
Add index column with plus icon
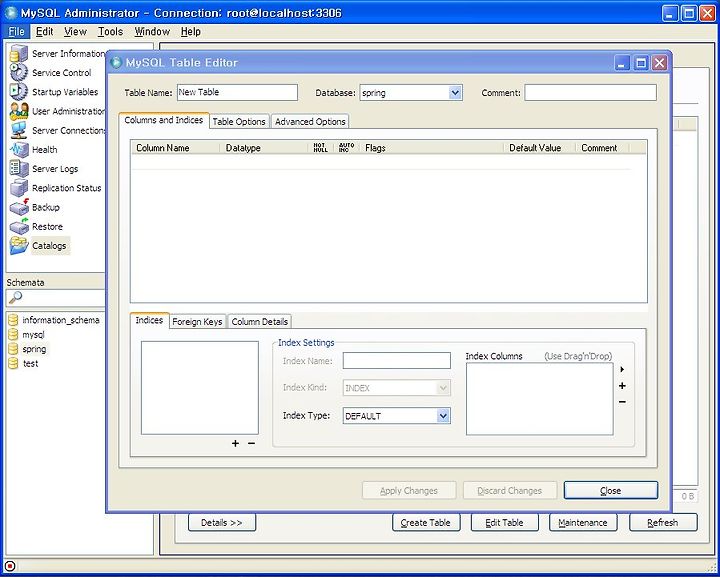click(622, 386)
